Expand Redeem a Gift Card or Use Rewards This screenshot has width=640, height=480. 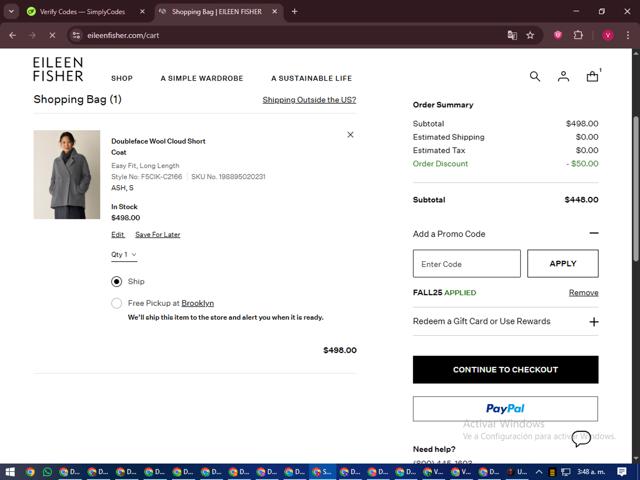click(x=594, y=322)
